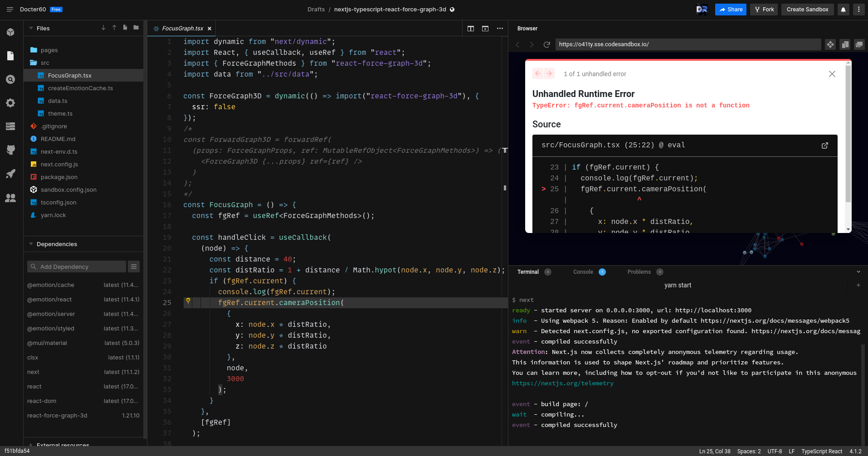Image resolution: width=868 pixels, height=456 pixels.
Task: Switch to the Console tab
Action: point(583,272)
